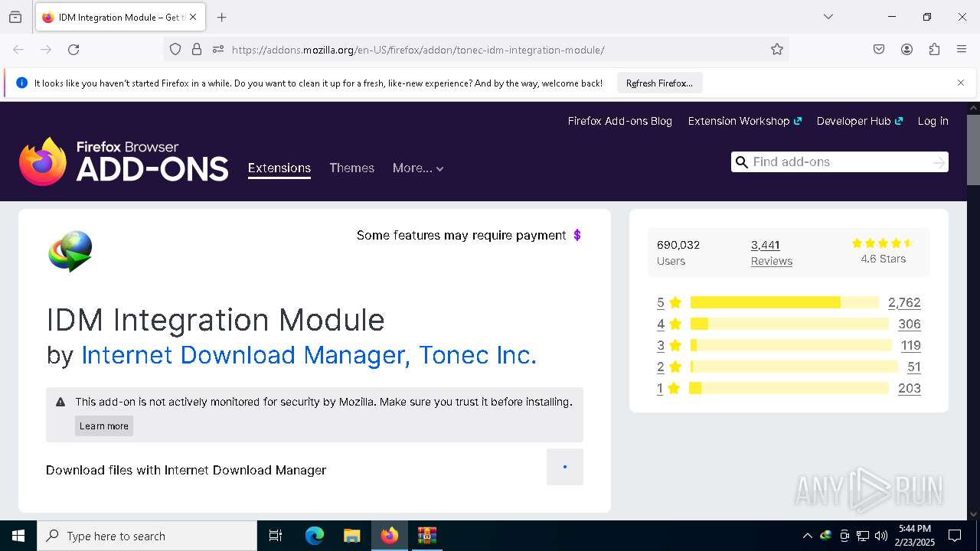The width and height of the screenshot is (980, 551).
Task: Click the 3-star rating bar
Action: pos(791,345)
